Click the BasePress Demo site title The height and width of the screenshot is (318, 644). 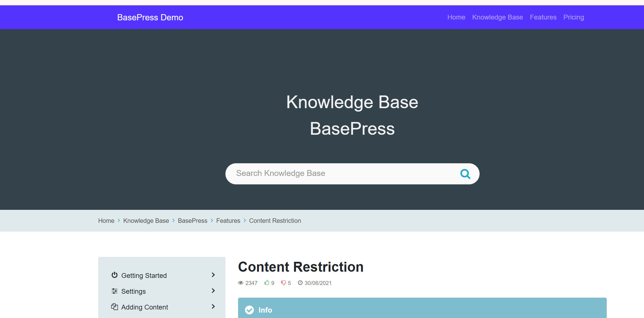(150, 18)
